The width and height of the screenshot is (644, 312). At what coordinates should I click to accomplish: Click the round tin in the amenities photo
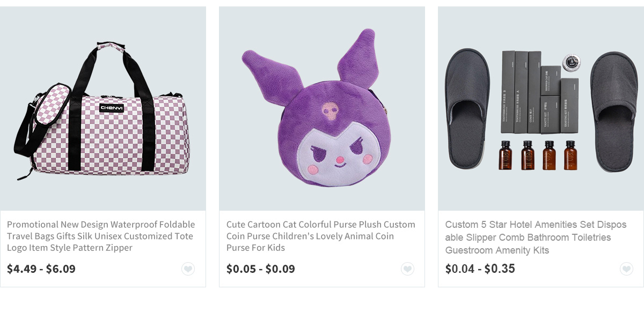(x=571, y=63)
